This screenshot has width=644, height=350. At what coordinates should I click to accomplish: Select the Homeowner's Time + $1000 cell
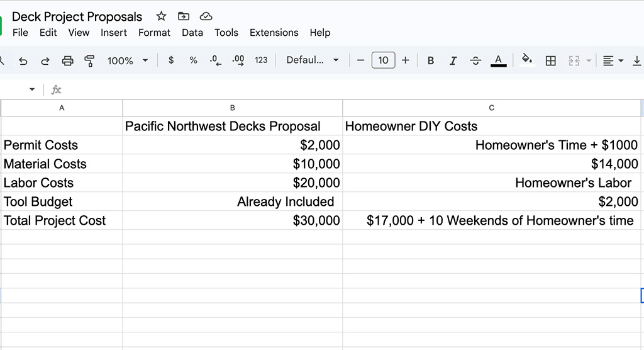click(492, 145)
